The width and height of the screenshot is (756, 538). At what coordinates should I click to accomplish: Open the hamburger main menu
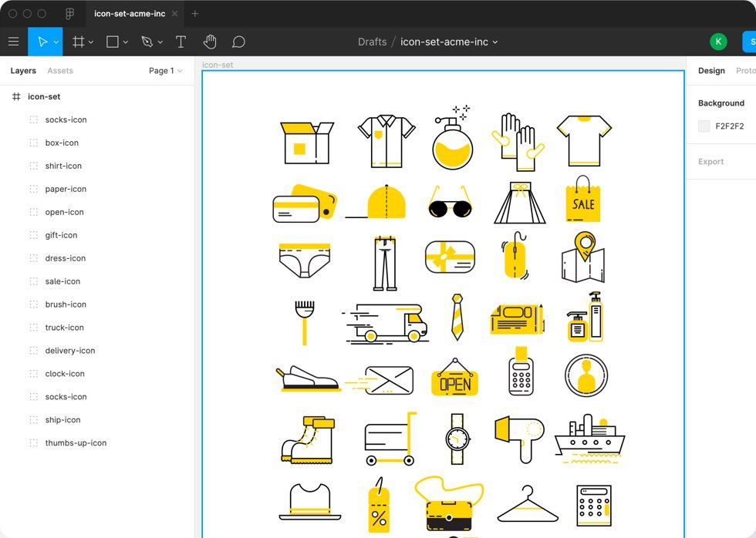pos(13,42)
